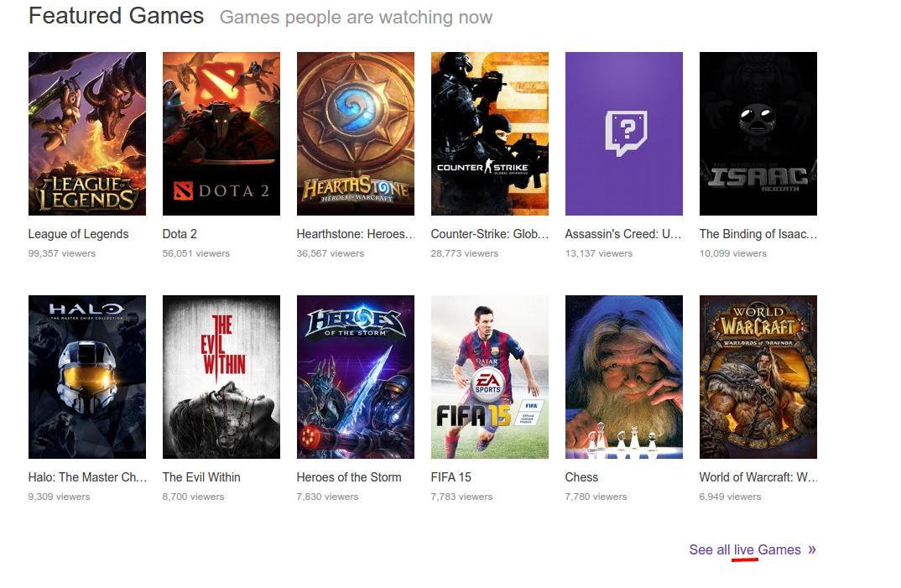
Task: Open the Hearthstone cover art
Action: click(355, 133)
